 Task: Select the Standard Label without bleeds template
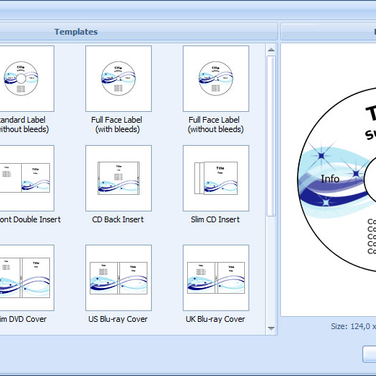pos(27,79)
